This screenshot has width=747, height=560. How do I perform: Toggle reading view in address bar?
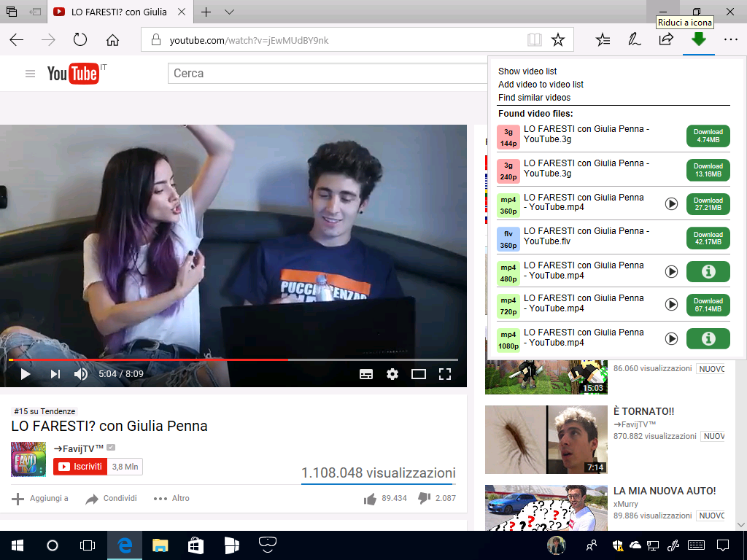(535, 40)
